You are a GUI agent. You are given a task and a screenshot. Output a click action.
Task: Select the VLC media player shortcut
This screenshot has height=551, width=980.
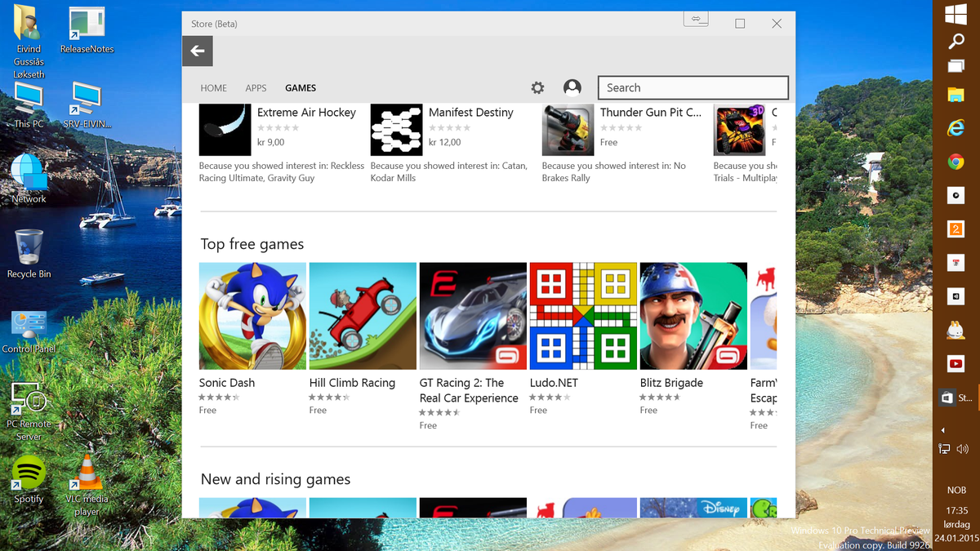(x=87, y=485)
